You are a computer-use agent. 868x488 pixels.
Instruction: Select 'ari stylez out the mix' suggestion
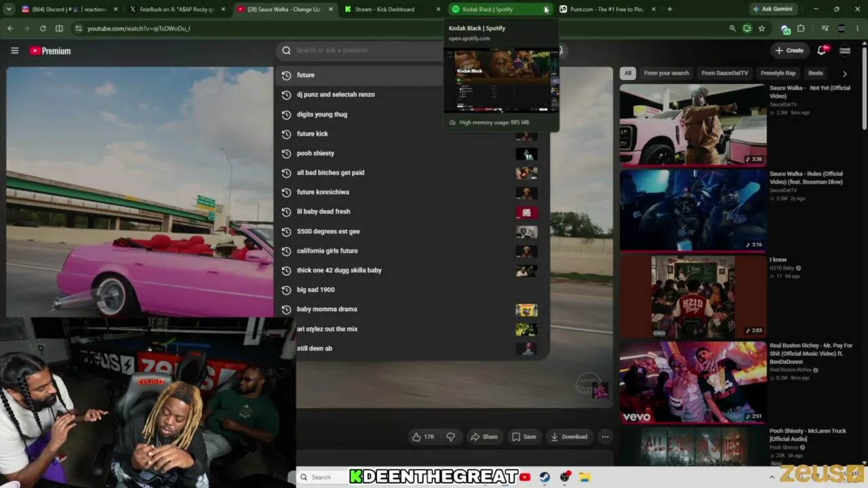pyautogui.click(x=412, y=329)
